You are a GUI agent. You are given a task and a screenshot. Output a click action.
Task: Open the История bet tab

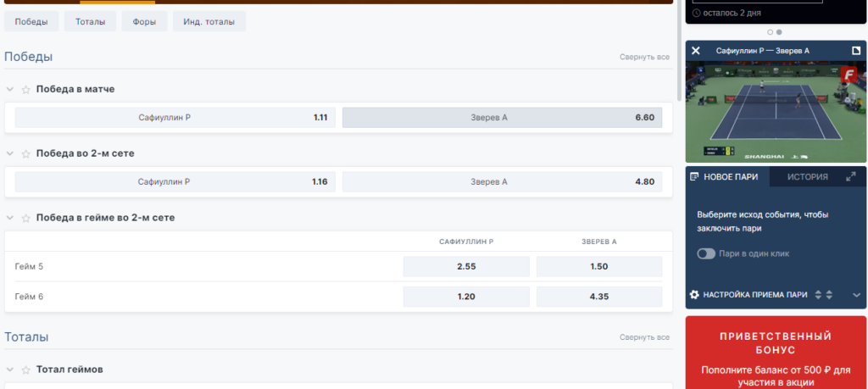808,177
